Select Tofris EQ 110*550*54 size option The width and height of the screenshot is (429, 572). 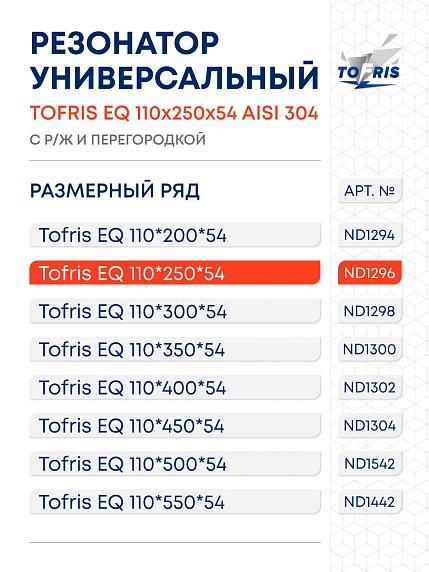(175, 502)
